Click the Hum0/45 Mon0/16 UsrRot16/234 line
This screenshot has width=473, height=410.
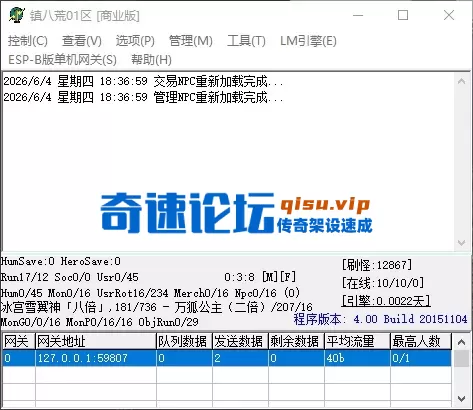(x=150, y=293)
